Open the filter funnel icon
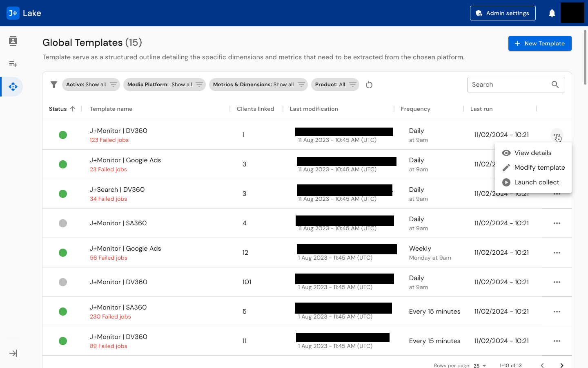 (x=53, y=85)
